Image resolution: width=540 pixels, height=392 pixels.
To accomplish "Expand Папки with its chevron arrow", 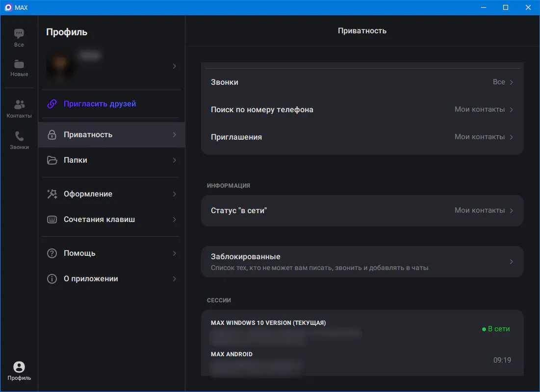I will [174, 160].
